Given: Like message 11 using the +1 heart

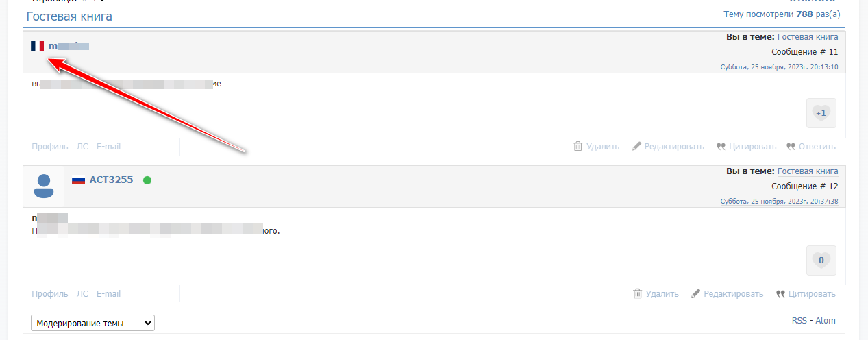Looking at the screenshot, I should coord(821,112).
